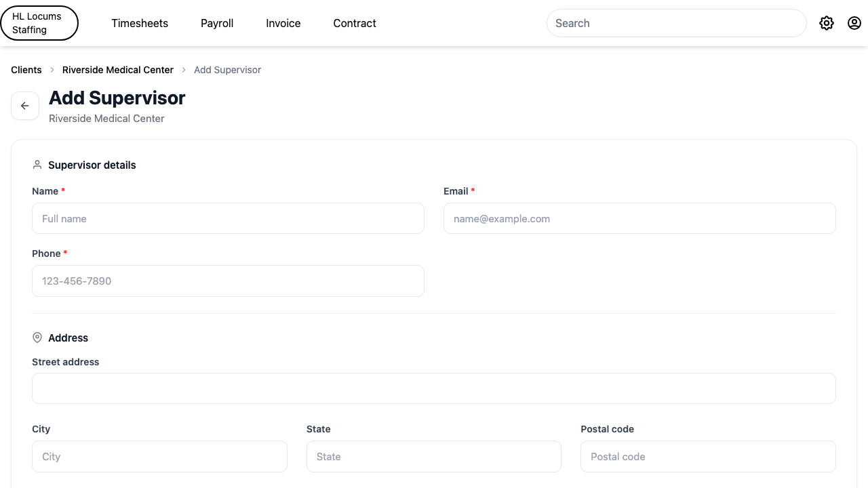Image resolution: width=868 pixels, height=488 pixels.
Task: Focus the top Search field
Action: (676, 23)
